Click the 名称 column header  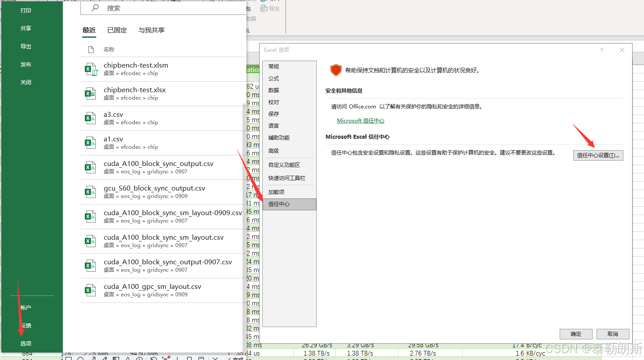click(109, 50)
